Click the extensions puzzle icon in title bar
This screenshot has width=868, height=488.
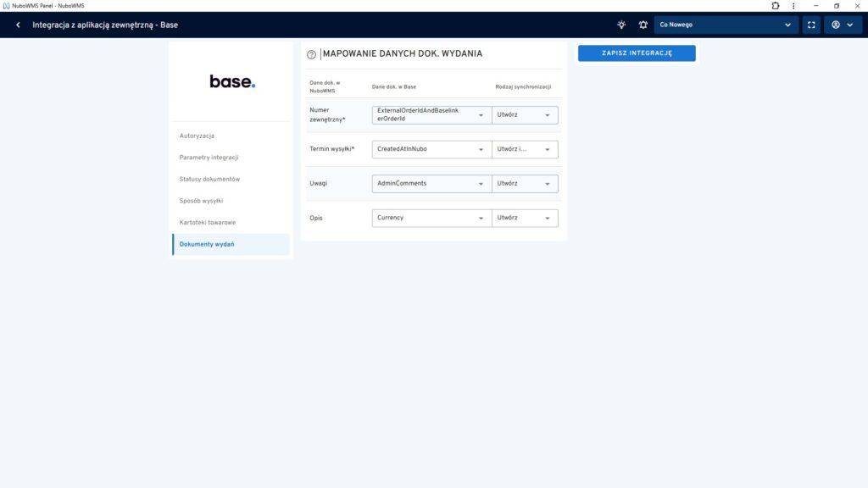point(775,5)
